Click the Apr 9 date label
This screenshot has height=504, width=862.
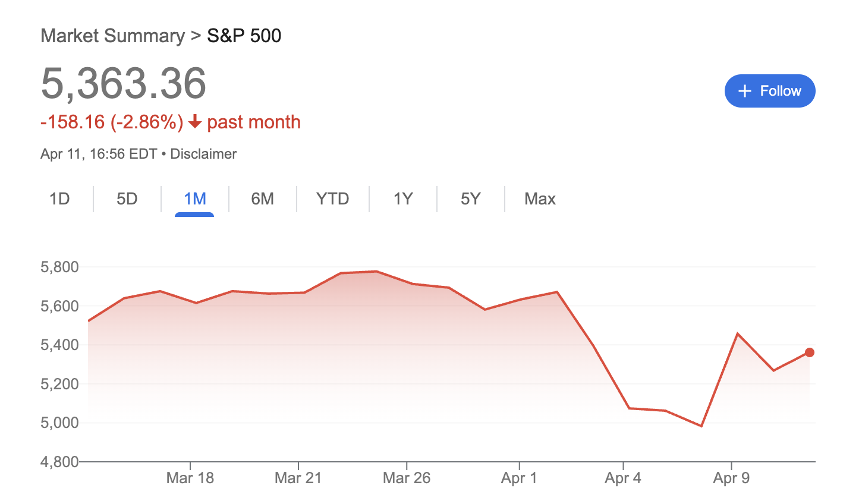[x=731, y=478]
